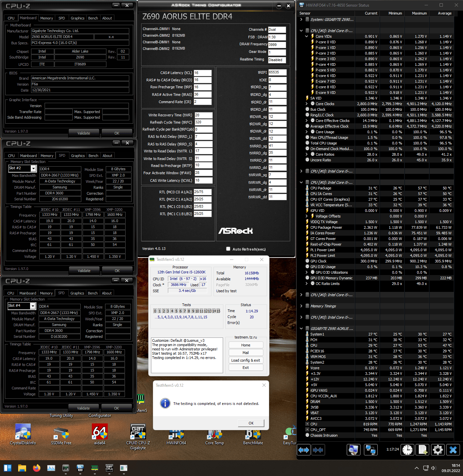This screenshot has height=476, width=463.
Task: Expand GPU D3D Utilizations node
Action: (306, 272)
